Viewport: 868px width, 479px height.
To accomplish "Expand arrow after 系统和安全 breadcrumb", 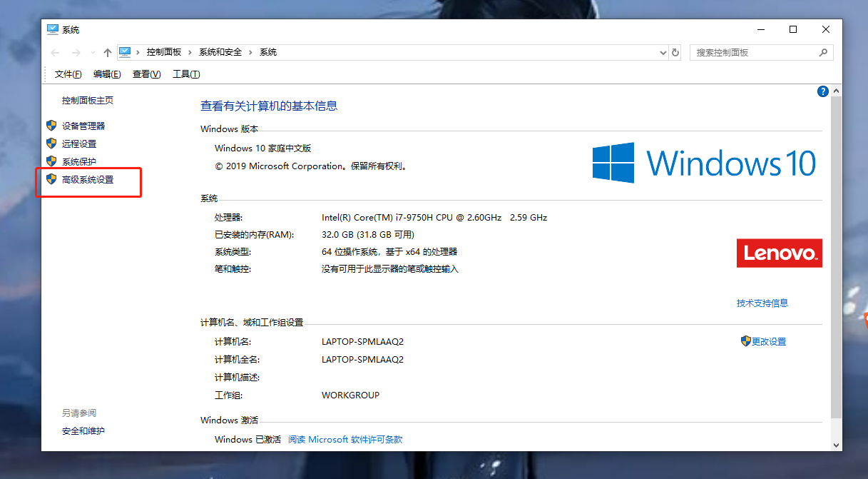I will click(251, 52).
